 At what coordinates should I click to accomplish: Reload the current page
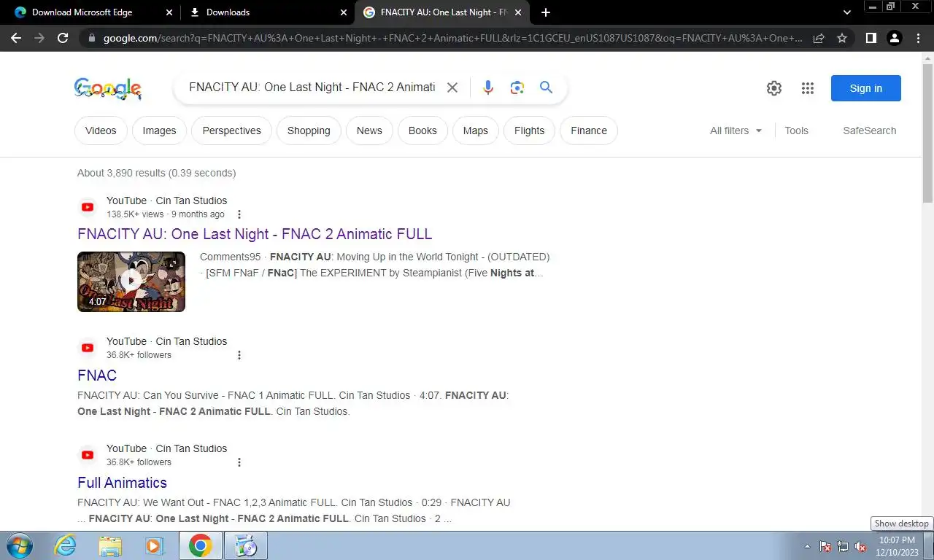63,38
